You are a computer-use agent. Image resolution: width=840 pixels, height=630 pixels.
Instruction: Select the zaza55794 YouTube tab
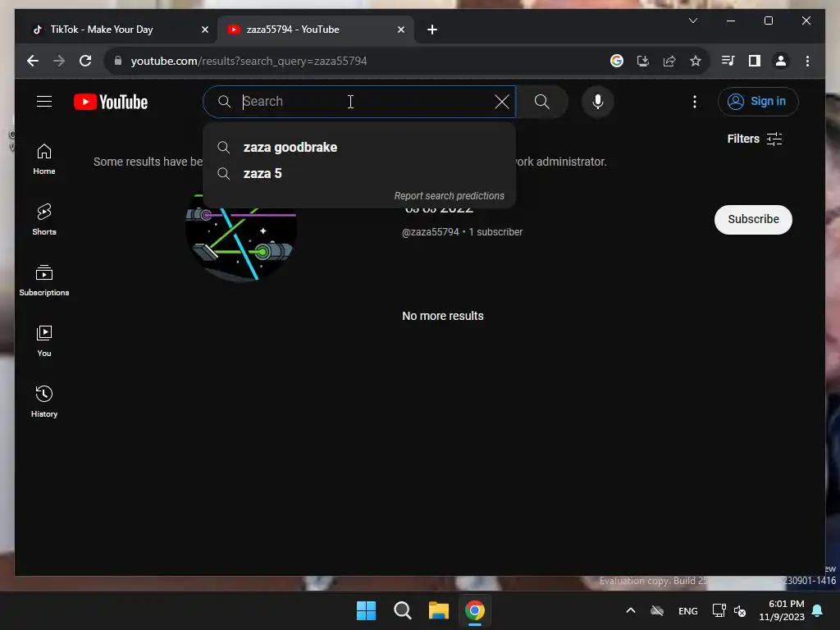[x=316, y=30]
